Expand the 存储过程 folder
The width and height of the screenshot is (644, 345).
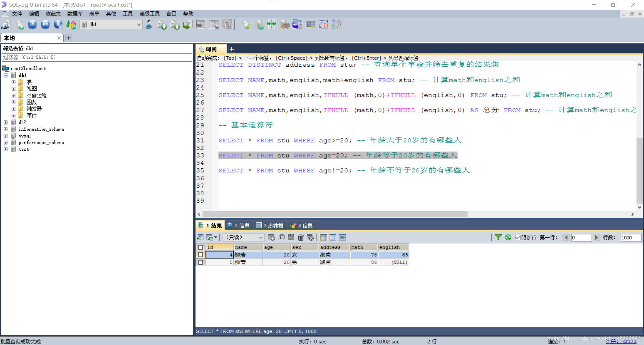pyautogui.click(x=13, y=95)
